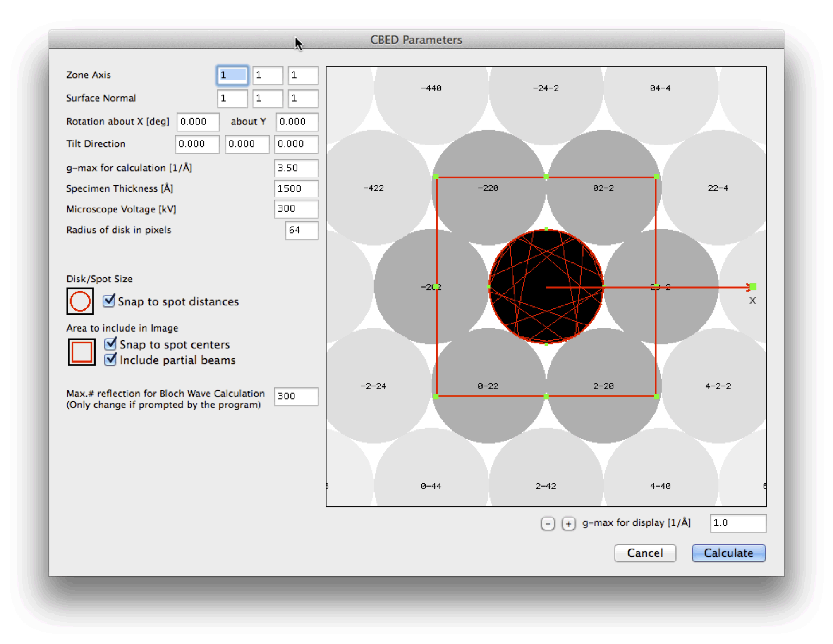Increase g-max display with plus button
This screenshot has height=644, width=833.
coord(568,523)
